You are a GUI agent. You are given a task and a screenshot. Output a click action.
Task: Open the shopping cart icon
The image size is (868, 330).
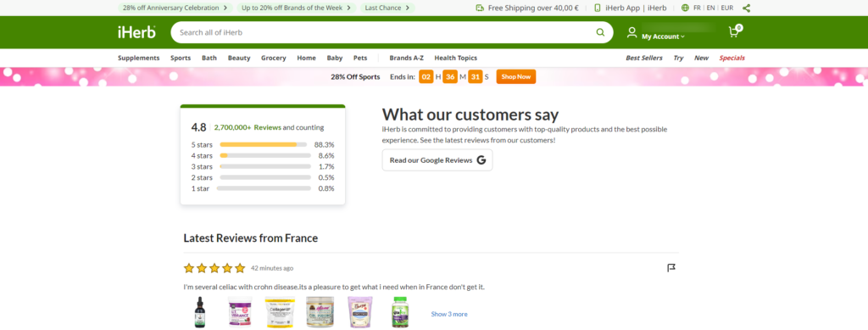point(735,31)
